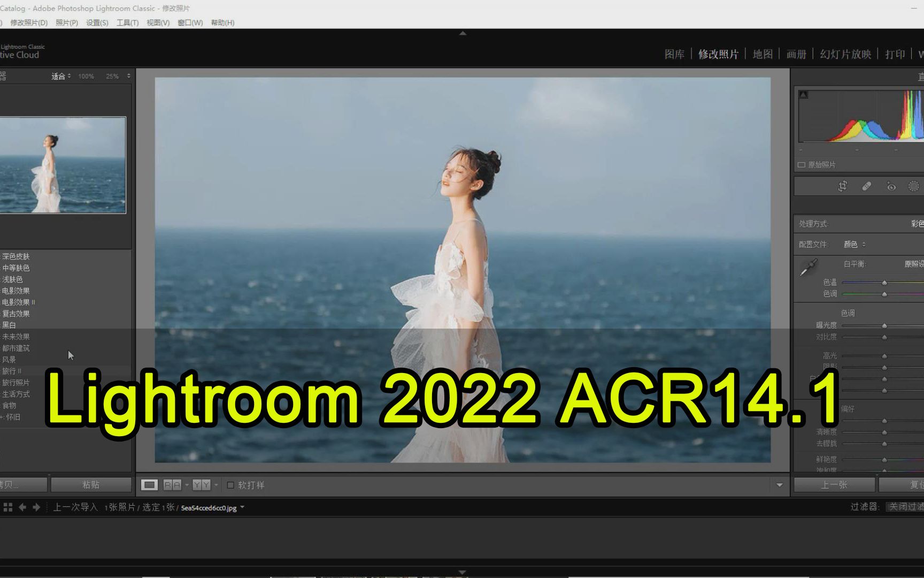Viewport: 924px width, 578px height.
Task: Select the dotted-circle masking tool
Action: pos(914,186)
